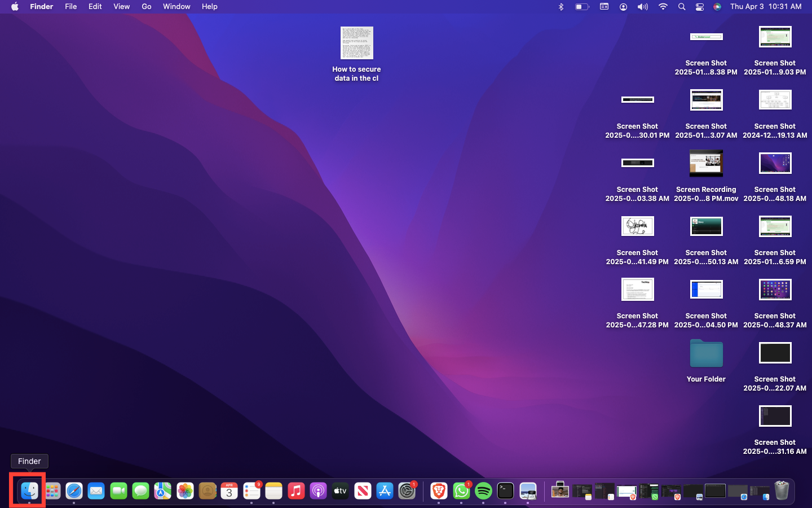Launch the Brave browser from the Dock
Screen dimensions: 812x508
439,491
